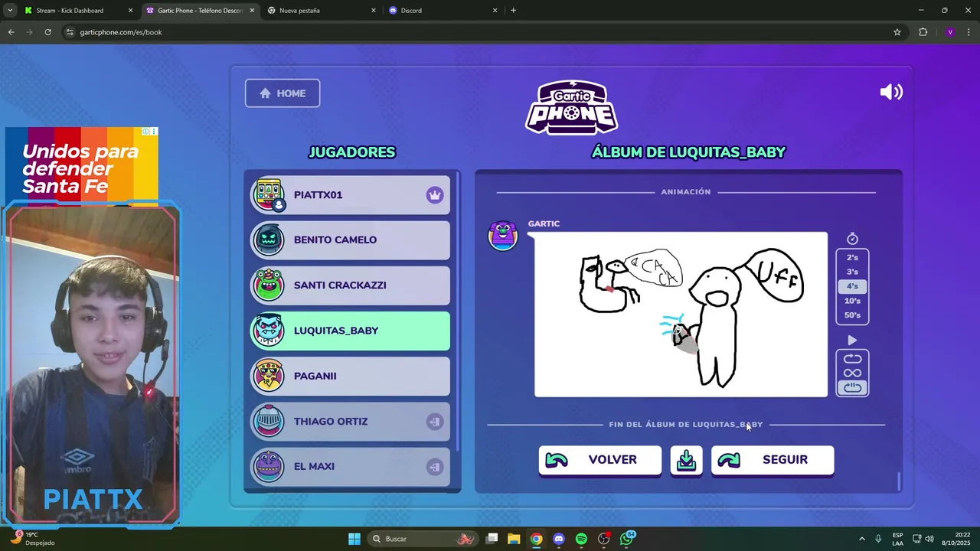Select the loop-with-pause playback mode
Image resolution: width=980 pixels, height=551 pixels.
coord(852,388)
